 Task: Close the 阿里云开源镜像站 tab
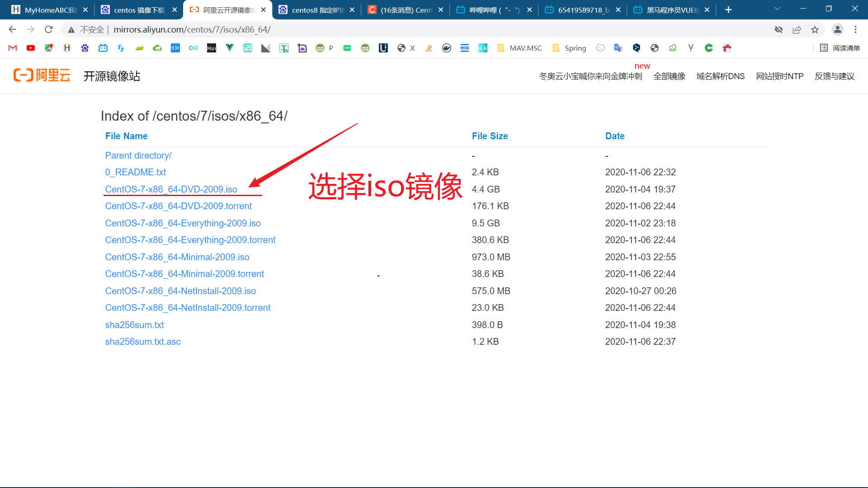[x=263, y=9]
